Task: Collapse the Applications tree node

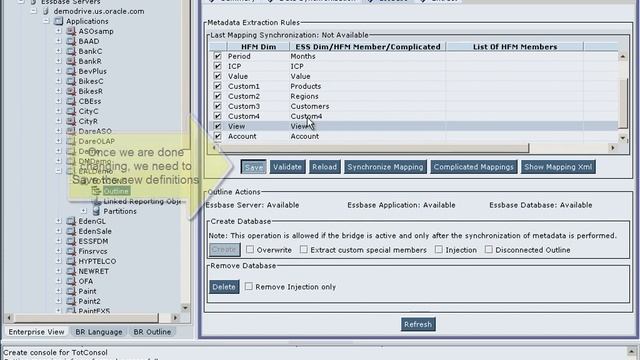Action: point(46,21)
